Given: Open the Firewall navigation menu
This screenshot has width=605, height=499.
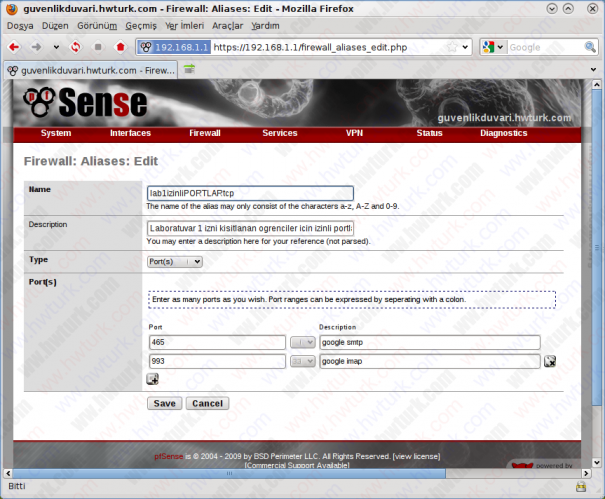Looking at the screenshot, I should (205, 133).
